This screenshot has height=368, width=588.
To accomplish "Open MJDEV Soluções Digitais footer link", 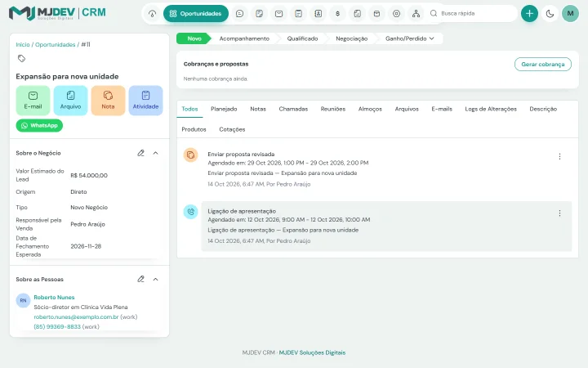I will click(x=312, y=352).
